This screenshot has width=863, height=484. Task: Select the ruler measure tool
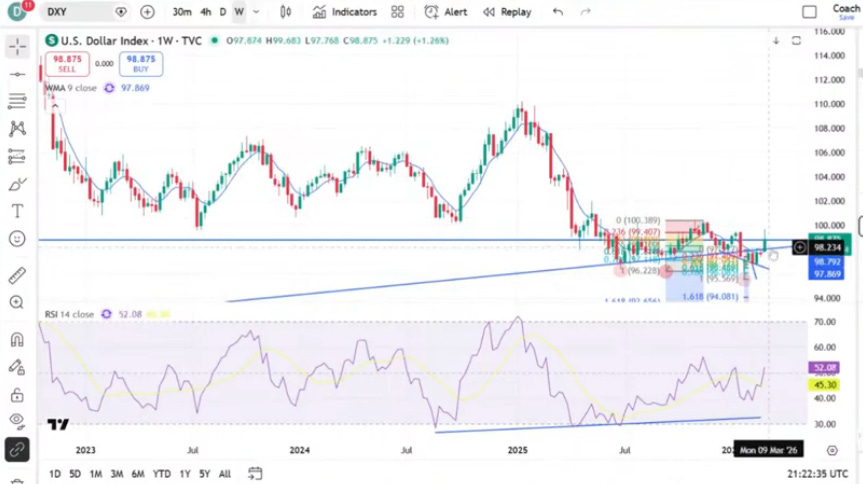[17, 275]
